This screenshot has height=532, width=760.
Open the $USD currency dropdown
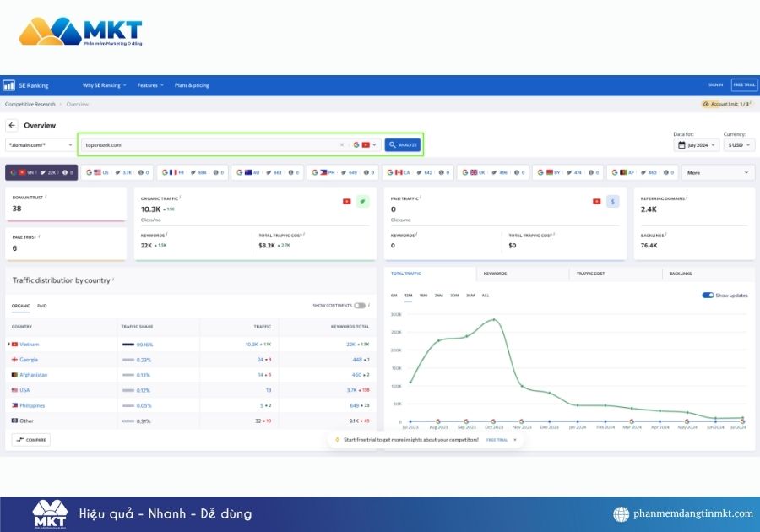point(736,144)
